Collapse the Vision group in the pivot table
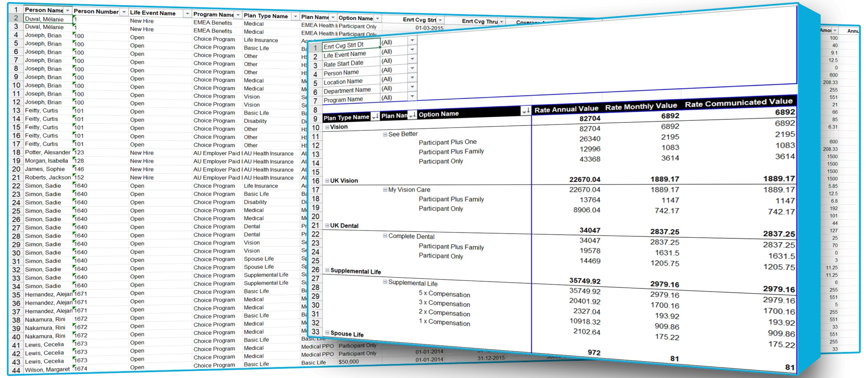 327,127
